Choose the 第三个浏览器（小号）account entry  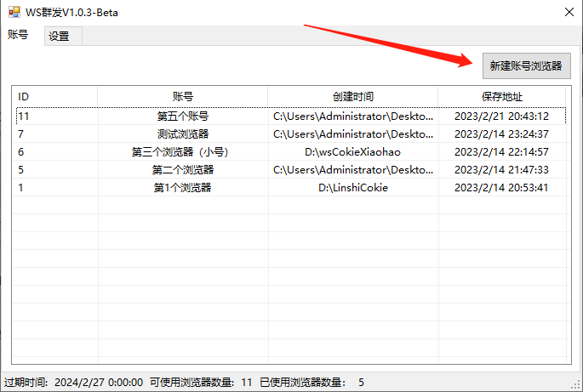[183, 152]
